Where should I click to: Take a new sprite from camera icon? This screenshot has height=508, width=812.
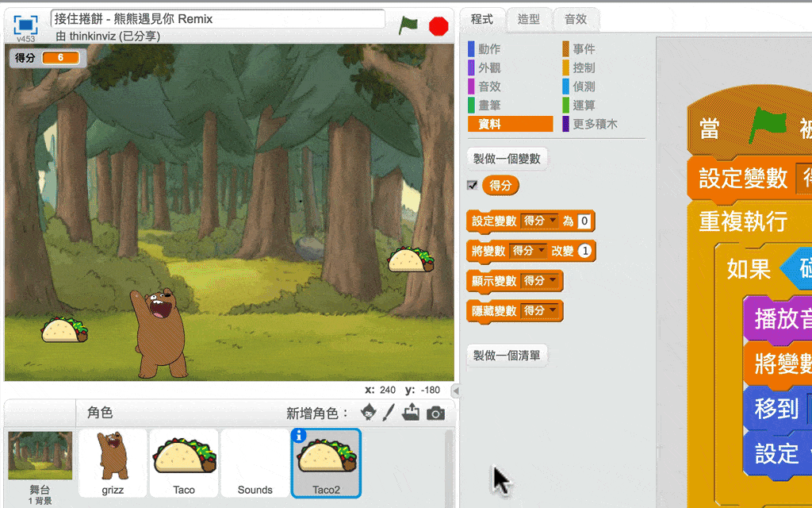435,413
